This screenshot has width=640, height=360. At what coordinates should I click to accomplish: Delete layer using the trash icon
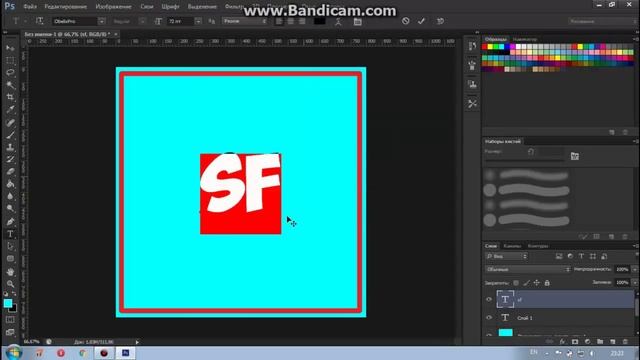(625, 342)
